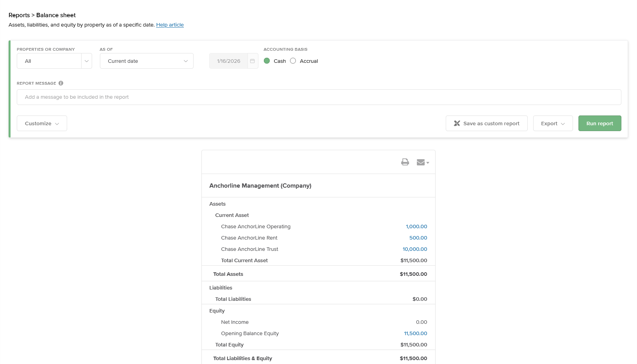Viewport: 637px width, 364px height.
Task: Click the Total Equity label
Action: point(229,344)
